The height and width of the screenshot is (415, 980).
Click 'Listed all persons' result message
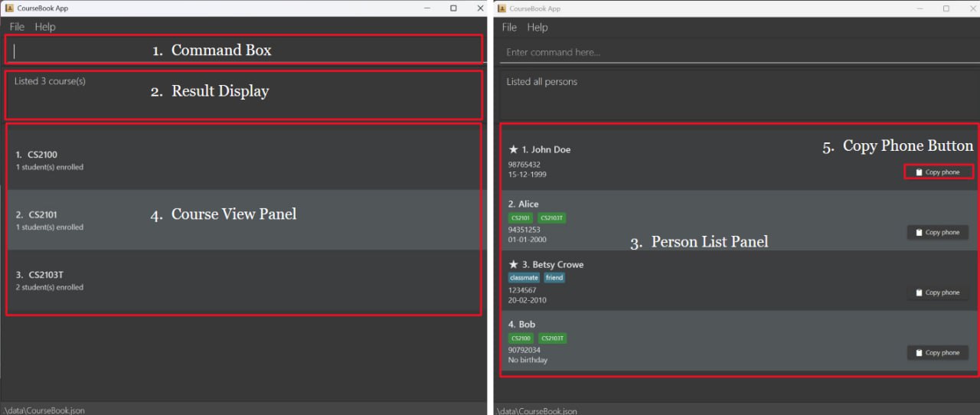pos(542,82)
